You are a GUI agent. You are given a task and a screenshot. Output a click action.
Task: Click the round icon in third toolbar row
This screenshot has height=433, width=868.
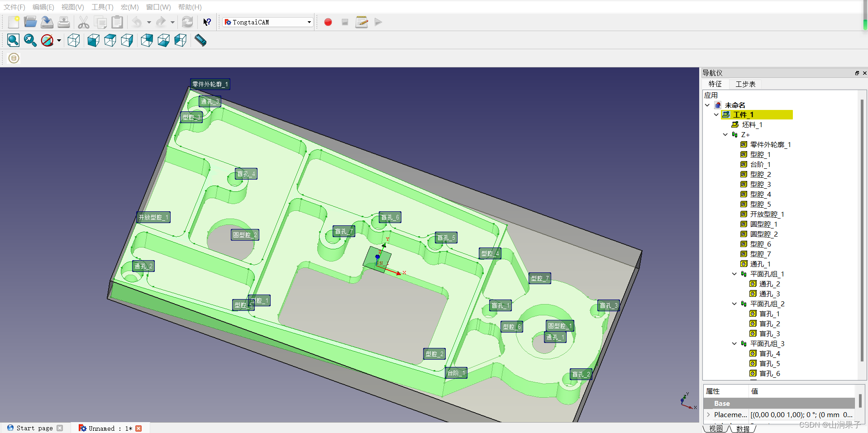(14, 58)
